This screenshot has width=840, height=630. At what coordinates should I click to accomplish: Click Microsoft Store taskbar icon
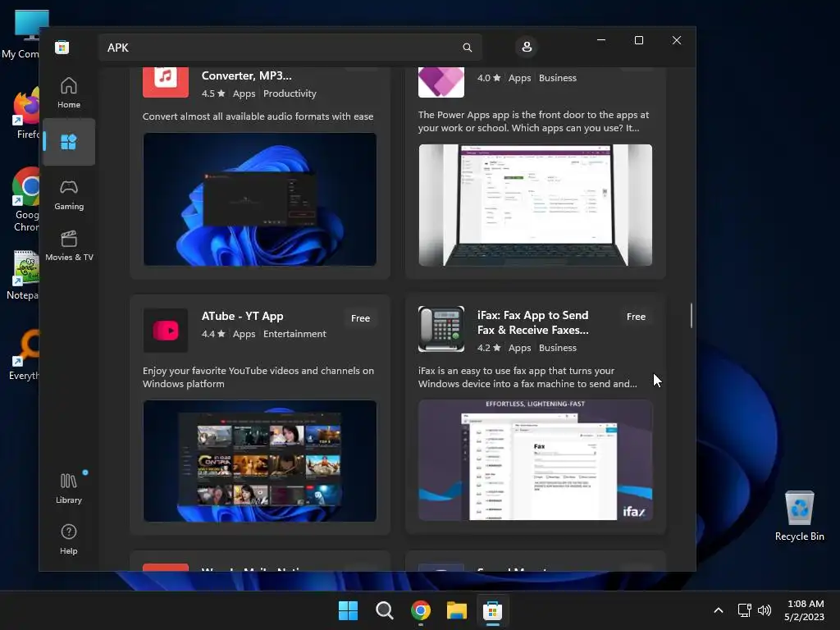(x=492, y=610)
